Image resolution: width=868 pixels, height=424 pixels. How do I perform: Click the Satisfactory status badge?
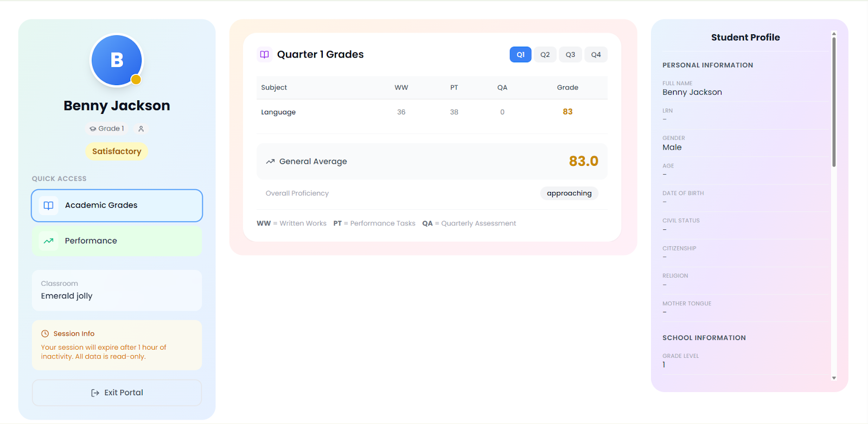point(117,151)
